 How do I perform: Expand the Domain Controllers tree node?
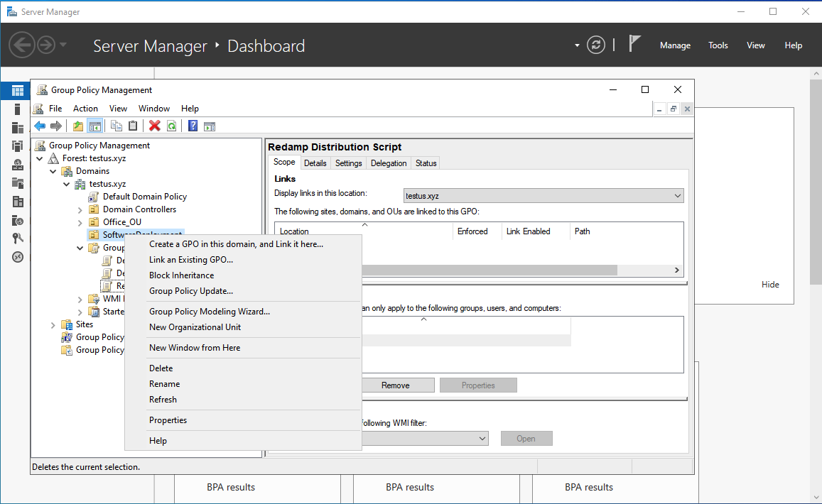click(x=80, y=209)
